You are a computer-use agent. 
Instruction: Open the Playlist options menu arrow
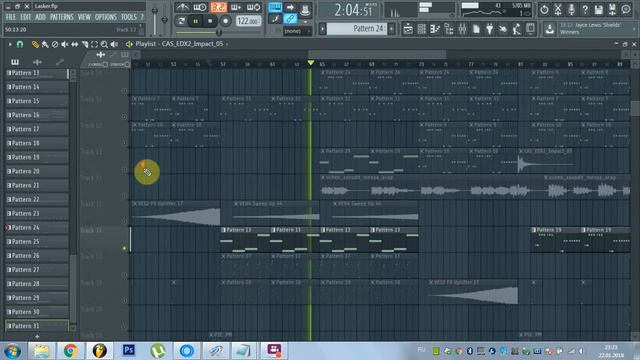point(10,44)
